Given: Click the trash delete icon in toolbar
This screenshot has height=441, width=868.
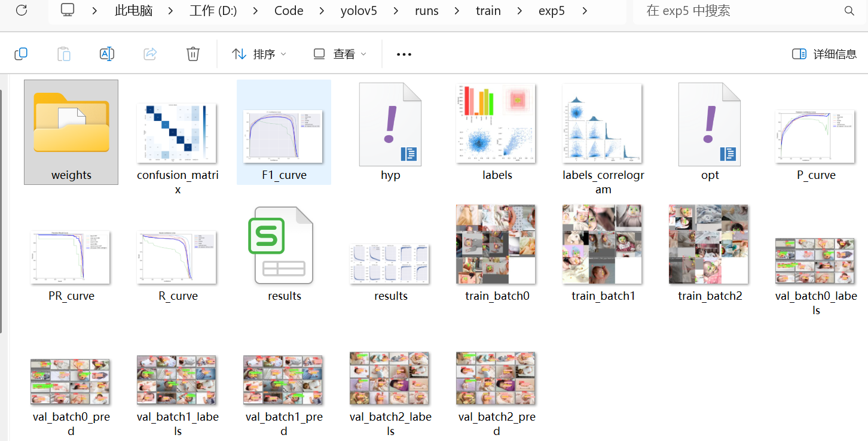Looking at the screenshot, I should point(193,54).
